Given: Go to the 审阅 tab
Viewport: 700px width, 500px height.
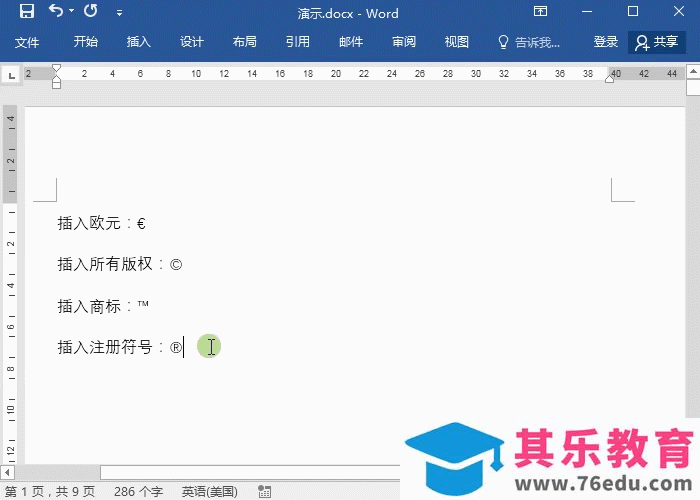Looking at the screenshot, I should [x=404, y=42].
